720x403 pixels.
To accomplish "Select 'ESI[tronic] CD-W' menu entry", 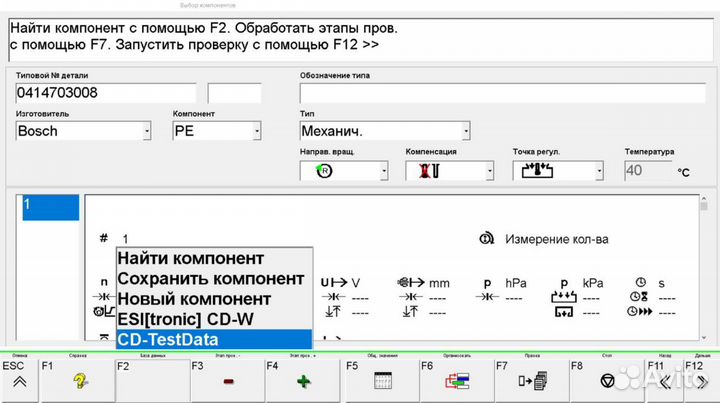I will [x=214, y=319].
